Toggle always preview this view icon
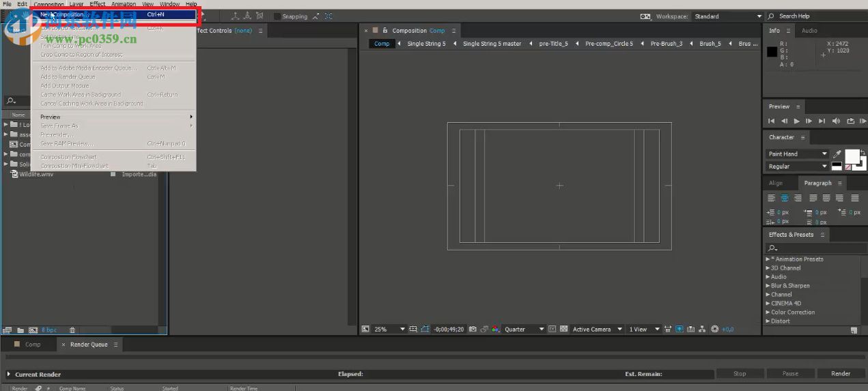This screenshot has width=868, height=391. (x=365, y=330)
